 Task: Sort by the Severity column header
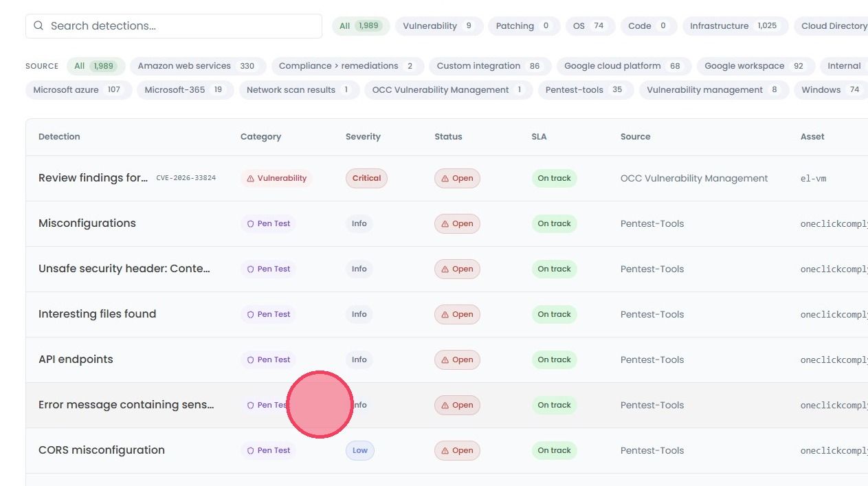(x=363, y=137)
